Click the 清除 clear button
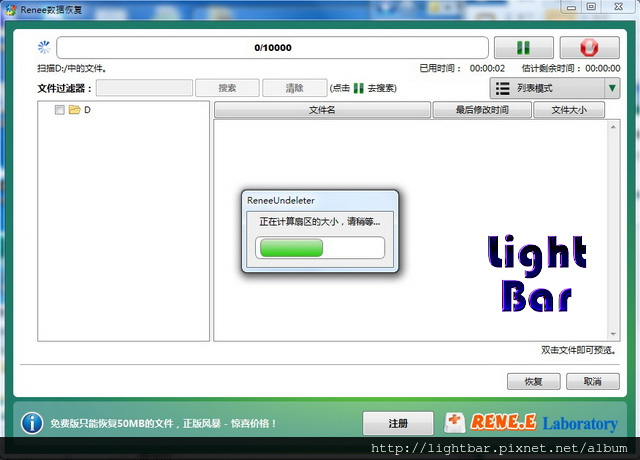Viewport: 640px width, 460px height. tap(294, 88)
